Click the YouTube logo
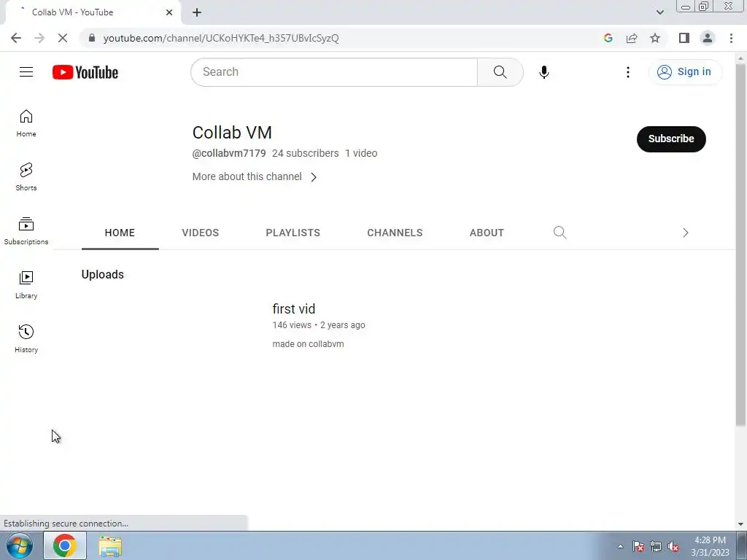 pos(85,72)
